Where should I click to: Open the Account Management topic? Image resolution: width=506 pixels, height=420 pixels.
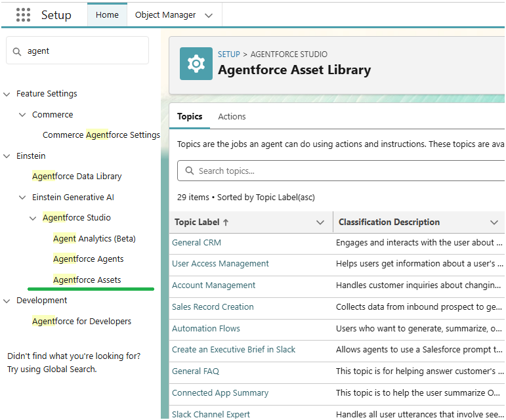click(214, 285)
